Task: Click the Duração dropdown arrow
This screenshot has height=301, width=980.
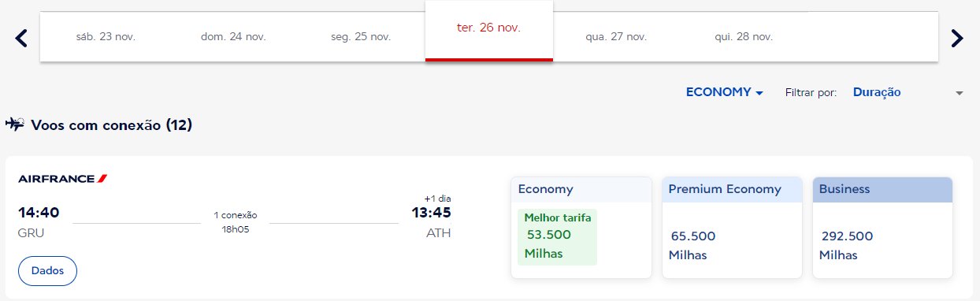Action: point(960,93)
